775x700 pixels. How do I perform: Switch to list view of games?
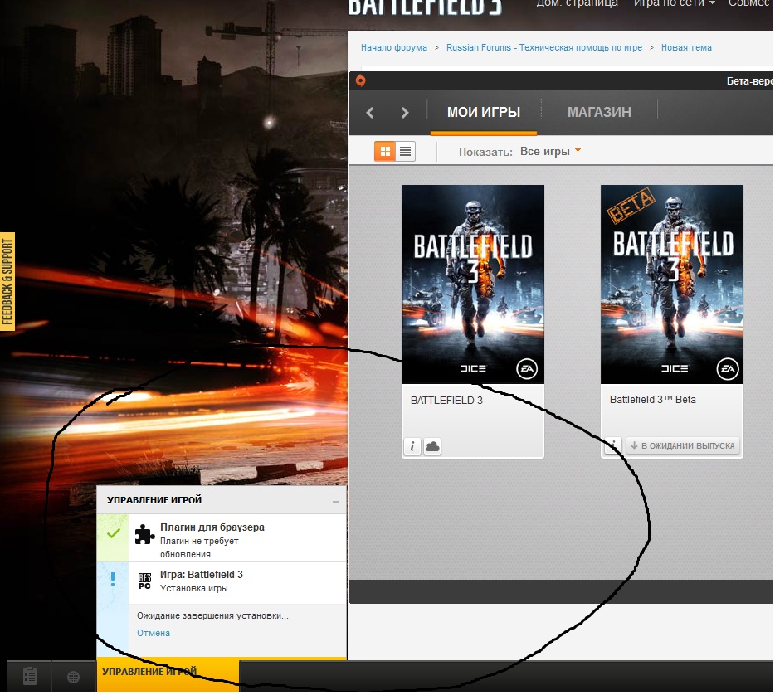405,151
